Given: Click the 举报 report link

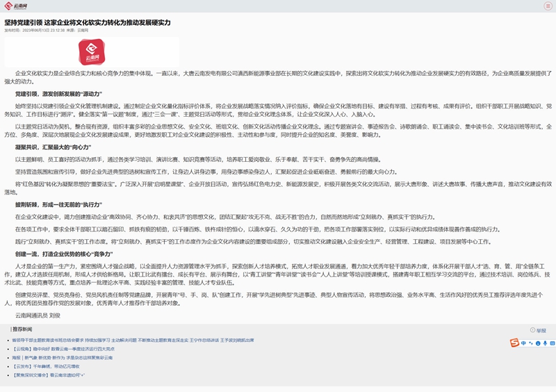Looking at the screenshot, I should (x=541, y=330).
